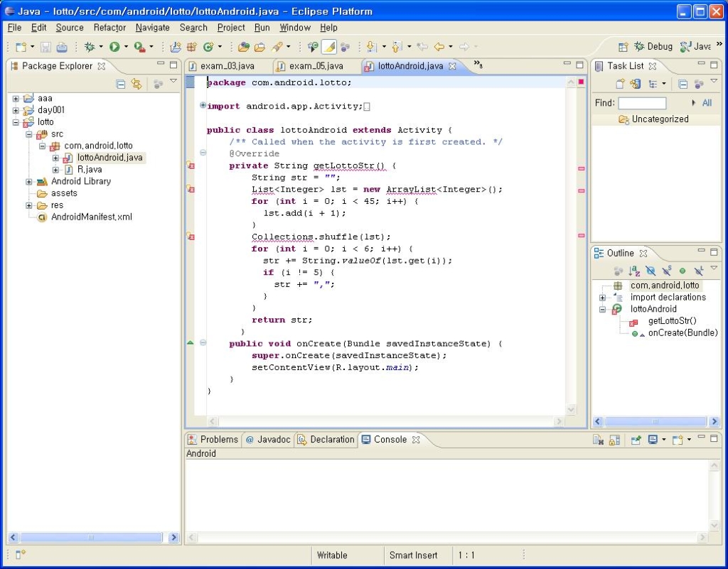Select getLottoStr() in the Outline

(672, 321)
